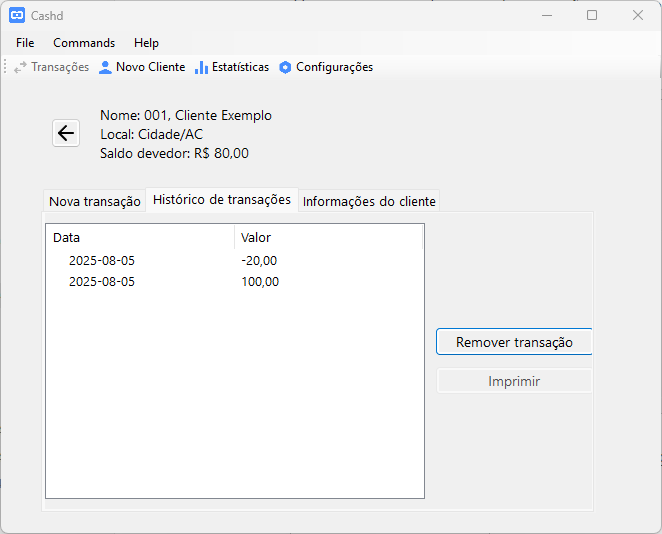Click the Estatísticas toolbar label
662x534 pixels.
pos(240,67)
